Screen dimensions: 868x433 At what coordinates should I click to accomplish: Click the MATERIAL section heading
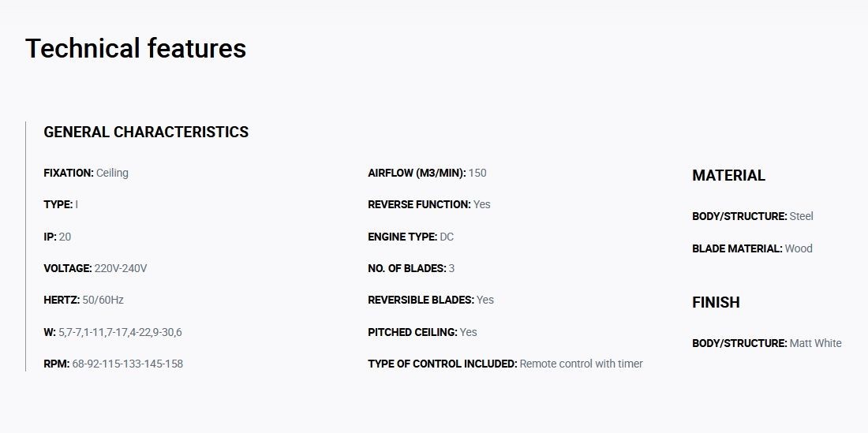(728, 176)
